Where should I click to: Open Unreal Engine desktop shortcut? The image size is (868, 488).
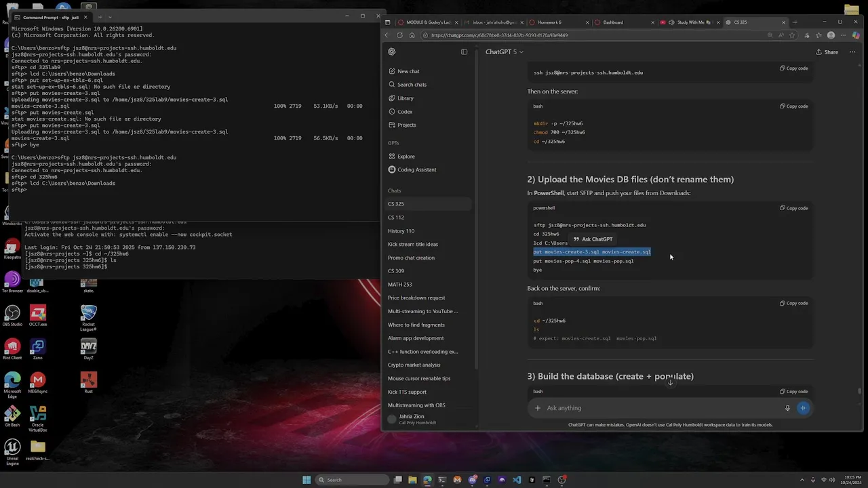[12, 452]
